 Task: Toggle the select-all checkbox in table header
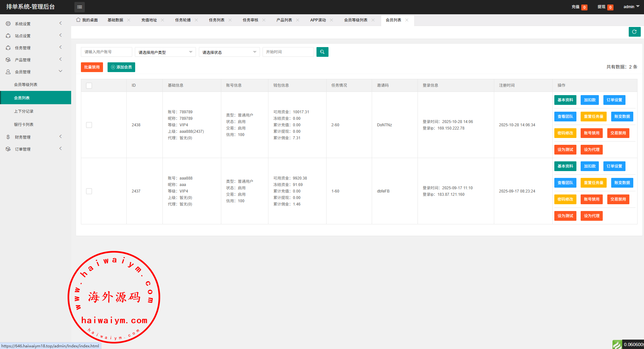pyautogui.click(x=89, y=86)
